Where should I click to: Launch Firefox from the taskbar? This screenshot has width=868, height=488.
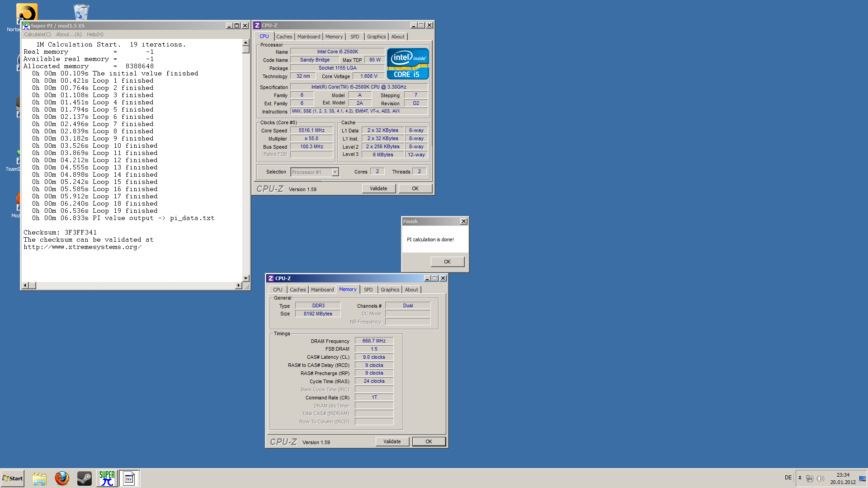pos(62,478)
